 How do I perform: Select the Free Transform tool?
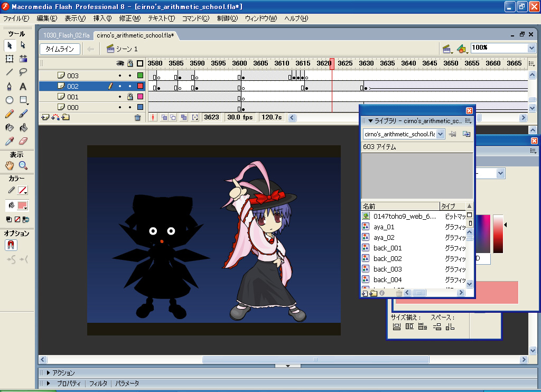click(10, 59)
